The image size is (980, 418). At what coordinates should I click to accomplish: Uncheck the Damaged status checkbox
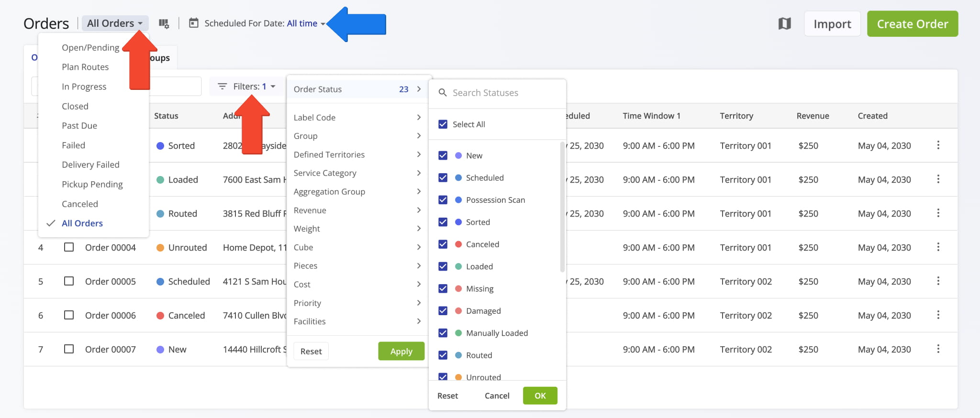pyautogui.click(x=443, y=311)
